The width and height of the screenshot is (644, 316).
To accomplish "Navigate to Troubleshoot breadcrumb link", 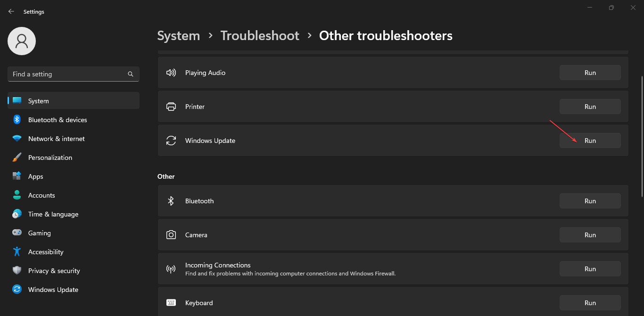I will [260, 36].
